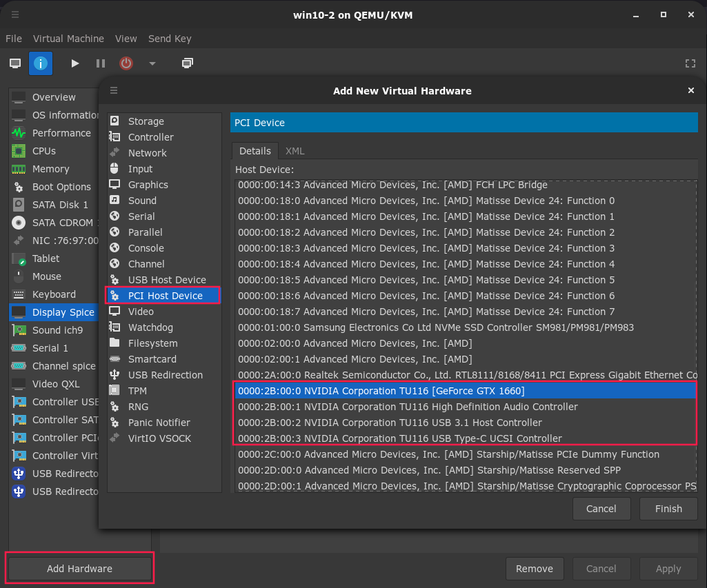Open the manage VM snapshots icon
707x588 pixels.
(187, 63)
